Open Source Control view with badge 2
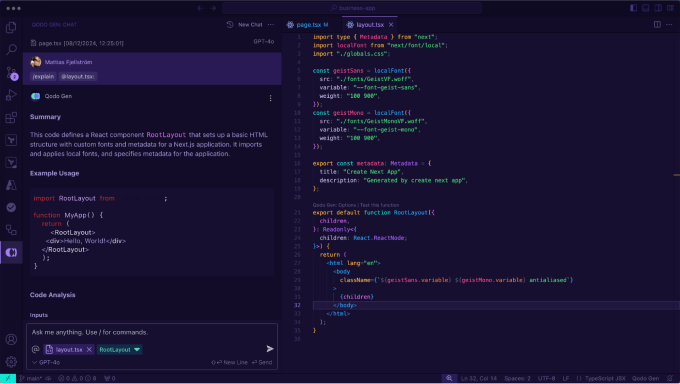The width and height of the screenshot is (680, 384). point(11,73)
